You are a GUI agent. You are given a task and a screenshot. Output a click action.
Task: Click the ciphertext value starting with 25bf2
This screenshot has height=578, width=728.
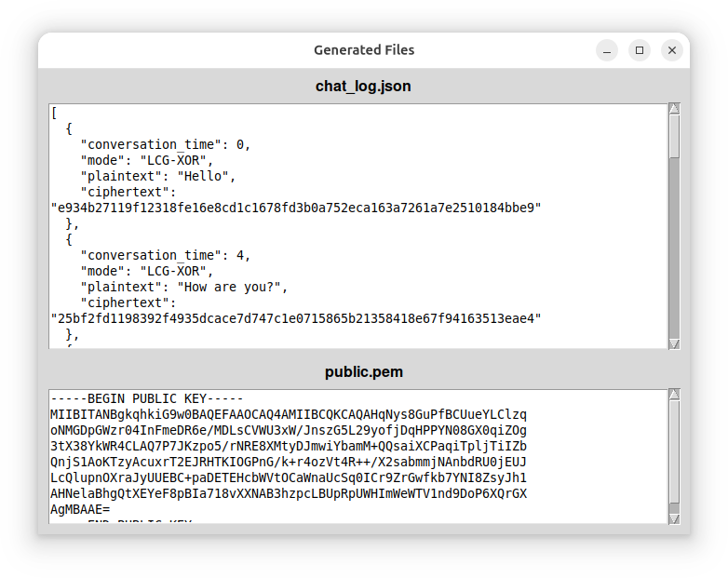(x=295, y=318)
